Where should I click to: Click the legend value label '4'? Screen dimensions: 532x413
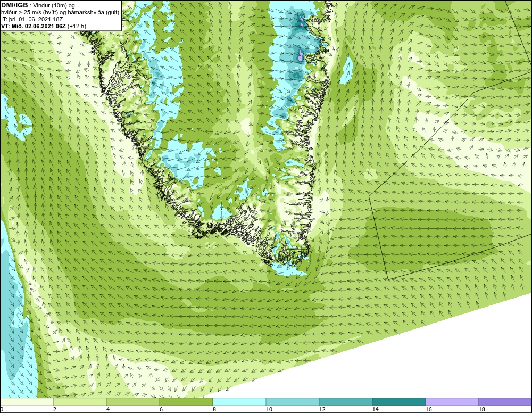coord(108,409)
